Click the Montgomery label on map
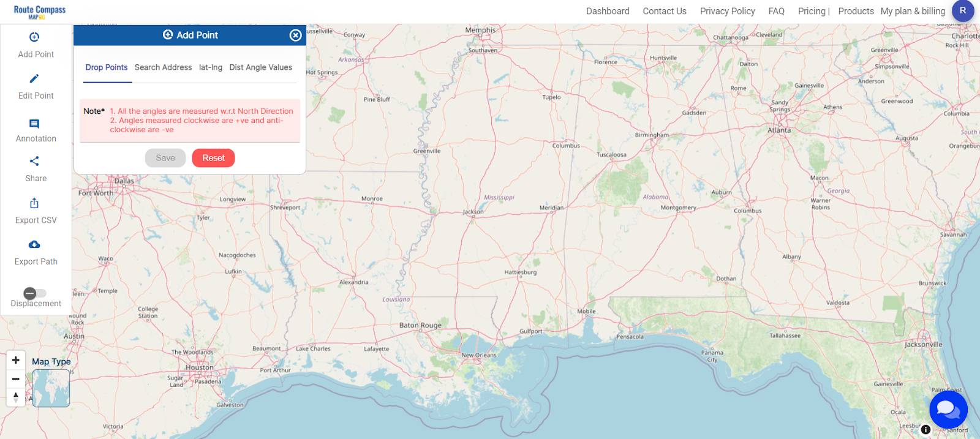The image size is (980, 439). (x=678, y=208)
